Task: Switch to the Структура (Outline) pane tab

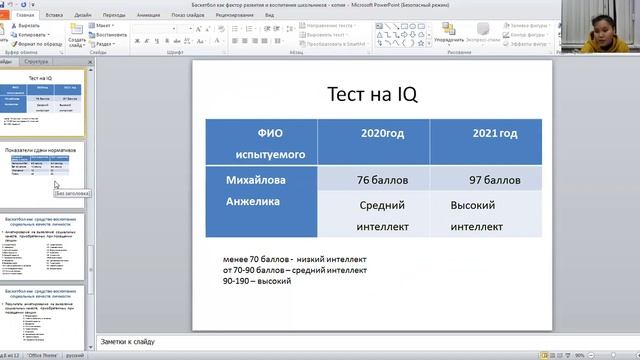Action: coord(36,62)
